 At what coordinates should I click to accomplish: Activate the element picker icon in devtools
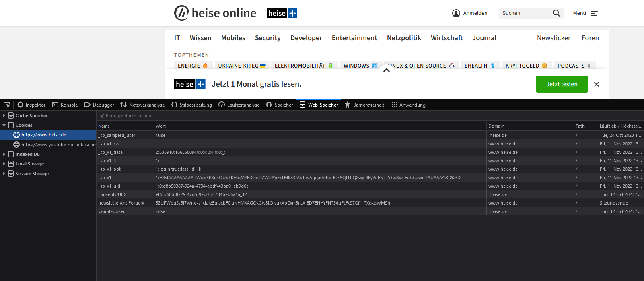tap(7, 105)
